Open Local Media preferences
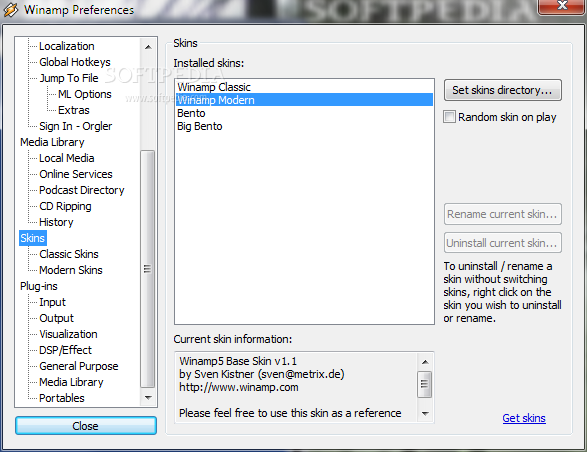The height and width of the screenshot is (452, 587). click(67, 158)
